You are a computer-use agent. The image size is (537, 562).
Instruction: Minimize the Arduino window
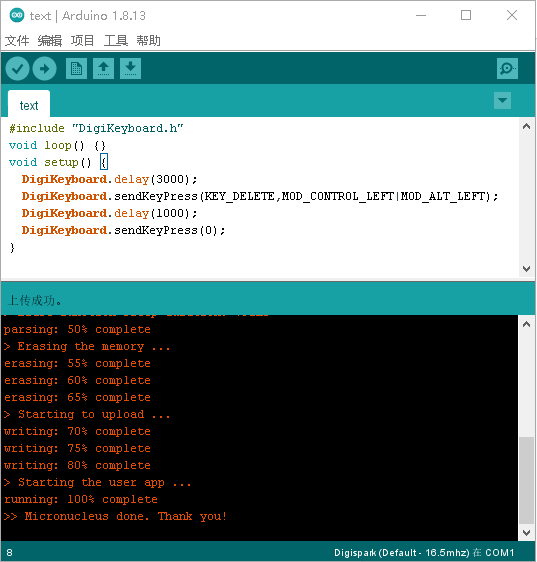(421, 15)
